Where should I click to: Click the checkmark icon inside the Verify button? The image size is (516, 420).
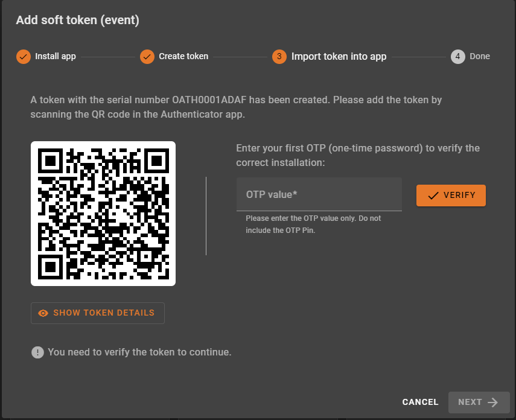pyautogui.click(x=433, y=196)
